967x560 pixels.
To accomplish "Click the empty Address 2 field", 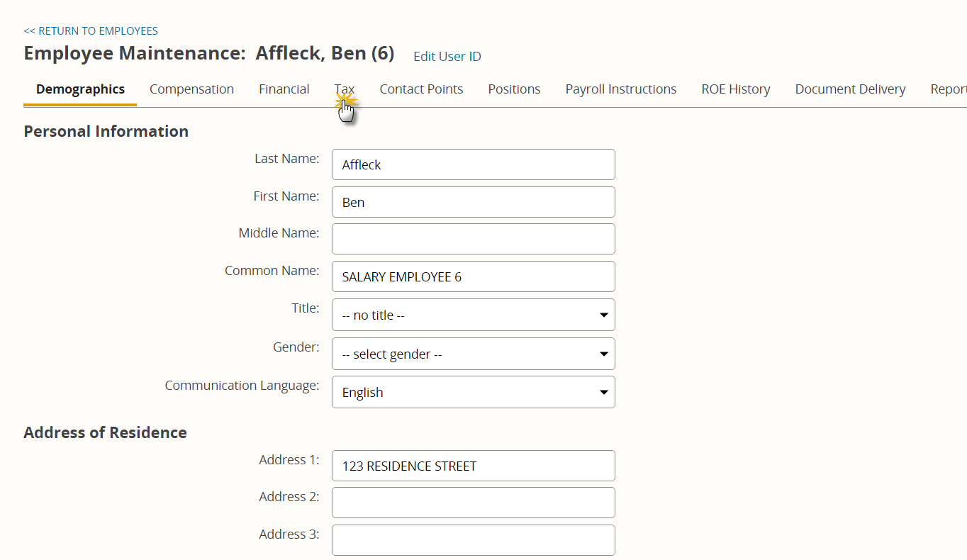I will click(473, 503).
